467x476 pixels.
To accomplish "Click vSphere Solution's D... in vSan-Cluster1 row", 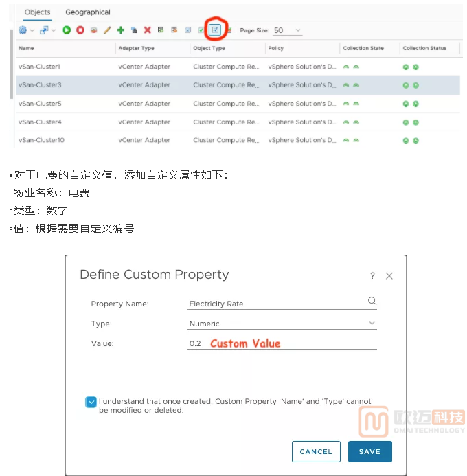I will (x=302, y=67).
